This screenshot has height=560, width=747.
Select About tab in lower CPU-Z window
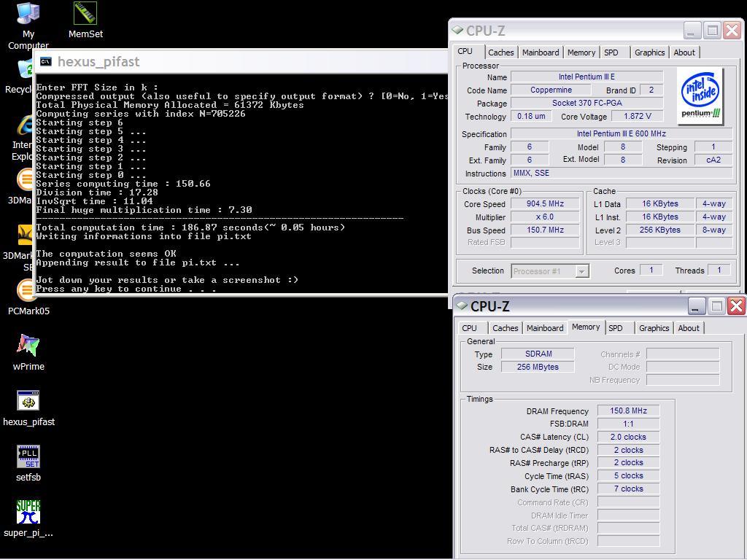coord(689,328)
